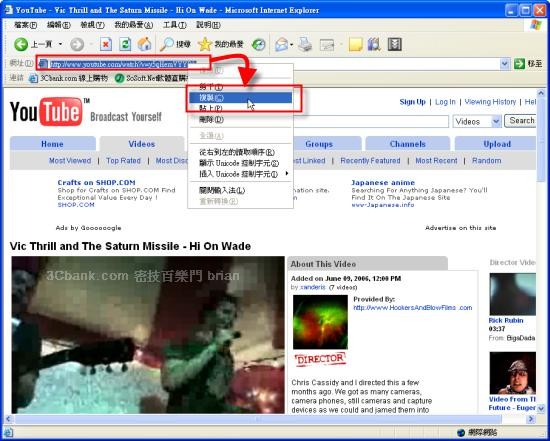The width and height of the screenshot is (550, 441).
Task: Click the magnifier Search (搜尋) toolbar button
Action: 175,44
